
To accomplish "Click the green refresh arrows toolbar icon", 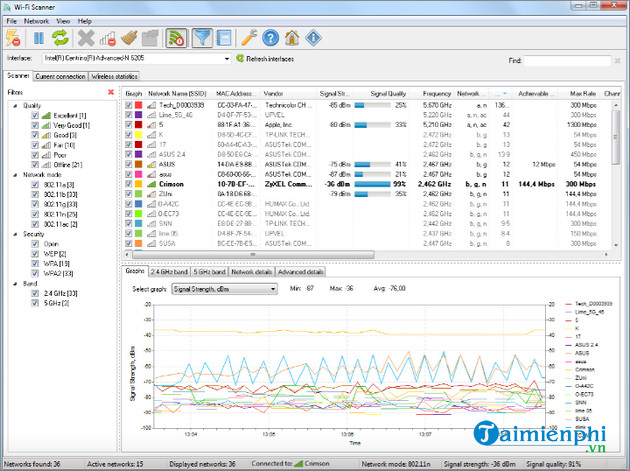I will coord(62,38).
